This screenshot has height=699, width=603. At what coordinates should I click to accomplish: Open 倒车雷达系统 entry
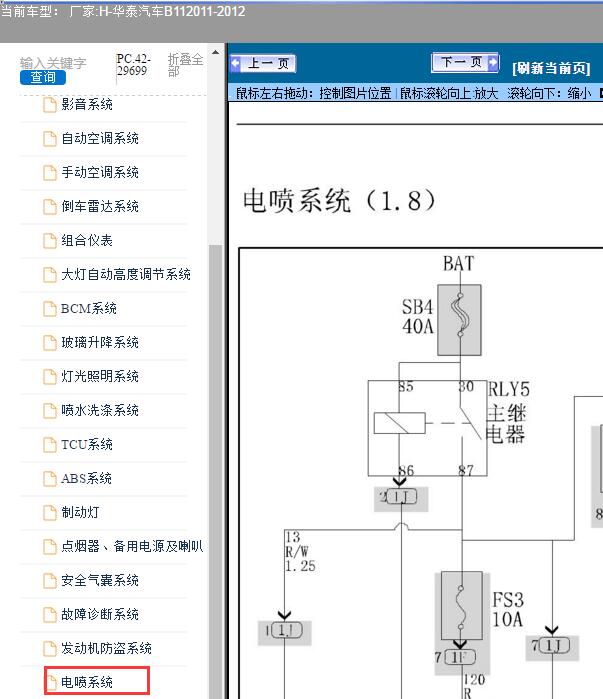[x=100, y=206]
